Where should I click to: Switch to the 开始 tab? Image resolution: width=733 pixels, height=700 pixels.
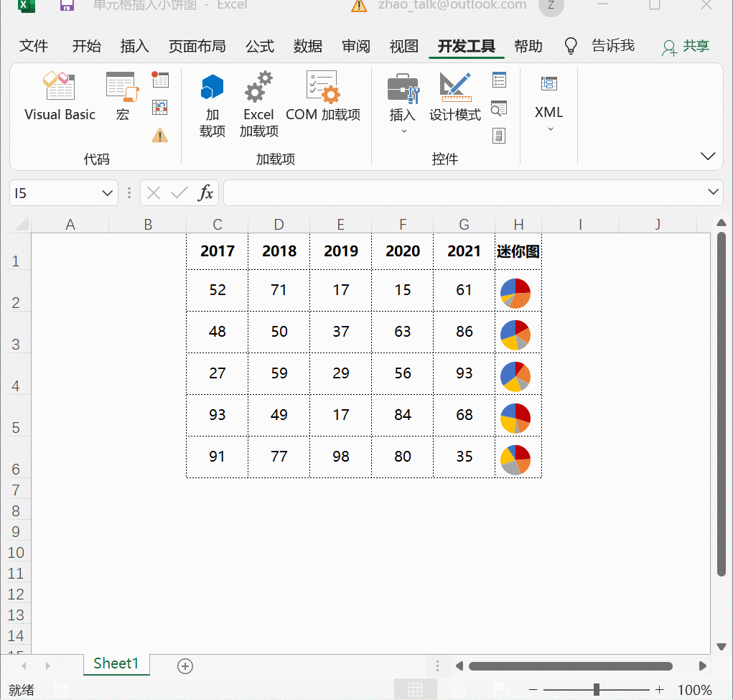86,46
